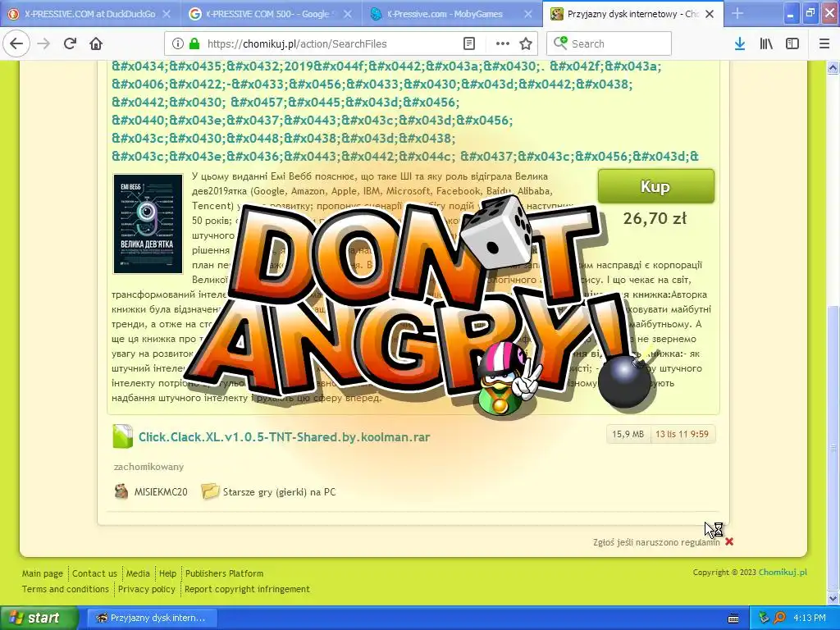Click the green padlock security icon
Image resolution: width=840 pixels, height=630 pixels.
pyautogui.click(x=194, y=44)
